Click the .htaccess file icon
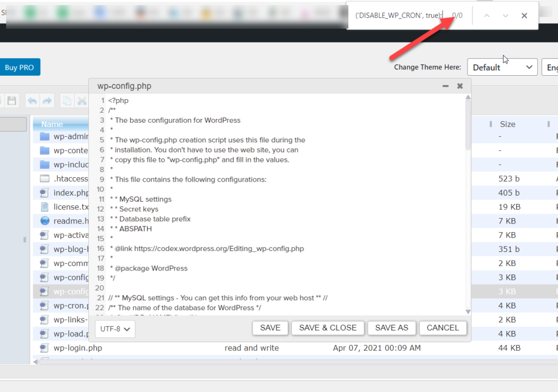This screenshot has height=392, width=558. pos(45,178)
